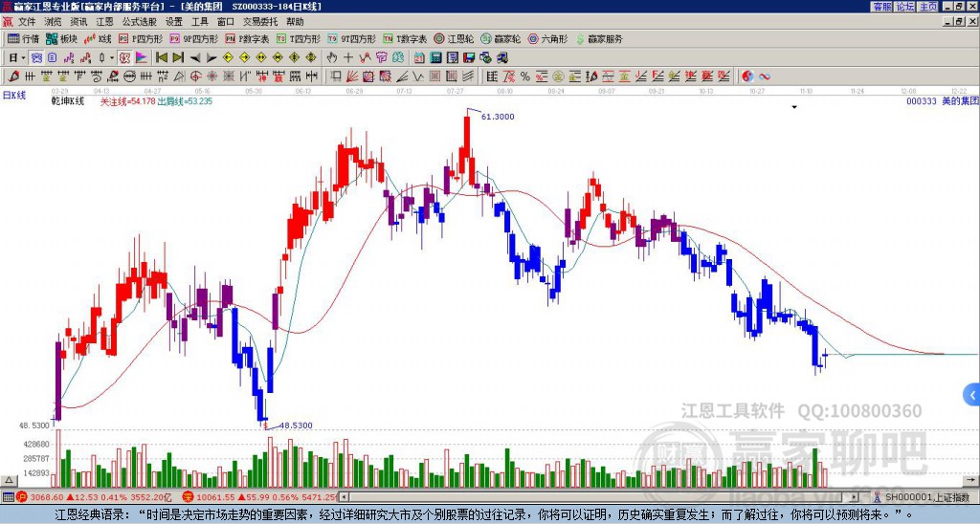
Task: Toggle the flag marker display button
Action: [x=142, y=57]
